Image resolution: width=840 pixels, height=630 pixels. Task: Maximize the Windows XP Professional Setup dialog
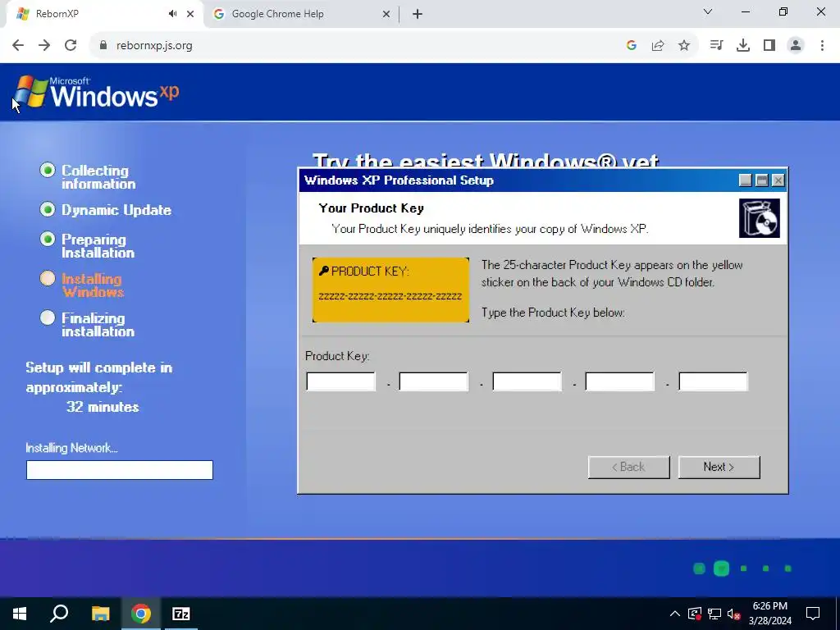[x=762, y=180]
